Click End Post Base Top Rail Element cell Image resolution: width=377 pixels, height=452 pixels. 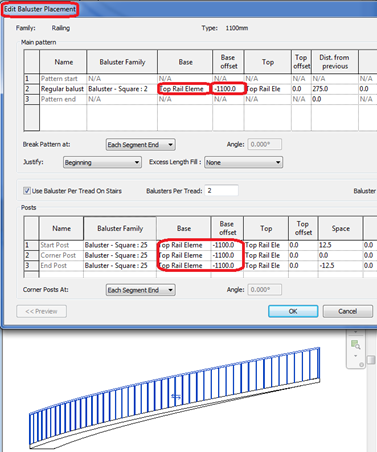pyautogui.click(x=184, y=266)
